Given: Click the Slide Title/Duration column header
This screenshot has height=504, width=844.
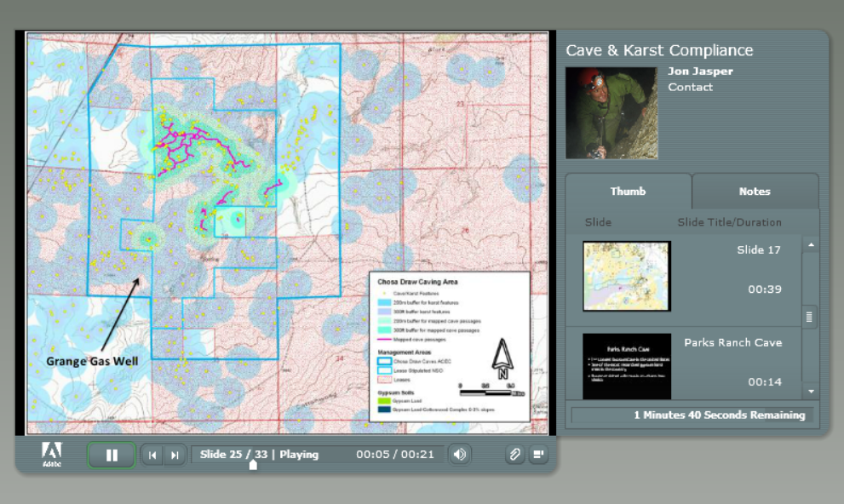Looking at the screenshot, I should pos(729,222).
